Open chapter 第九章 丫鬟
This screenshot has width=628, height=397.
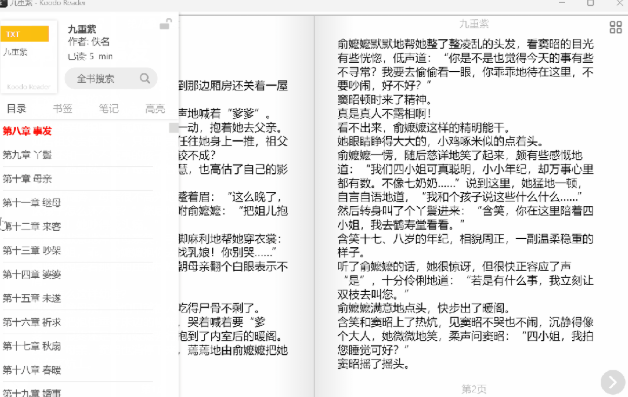tap(27, 155)
